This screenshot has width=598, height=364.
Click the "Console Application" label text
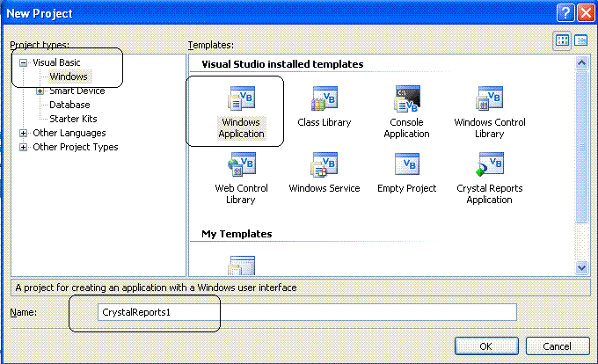coord(406,128)
